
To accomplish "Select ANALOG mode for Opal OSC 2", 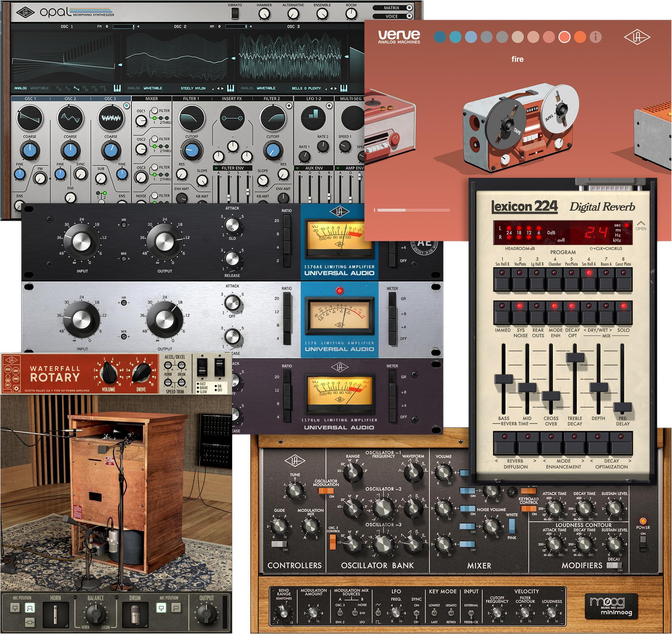I will 134,88.
